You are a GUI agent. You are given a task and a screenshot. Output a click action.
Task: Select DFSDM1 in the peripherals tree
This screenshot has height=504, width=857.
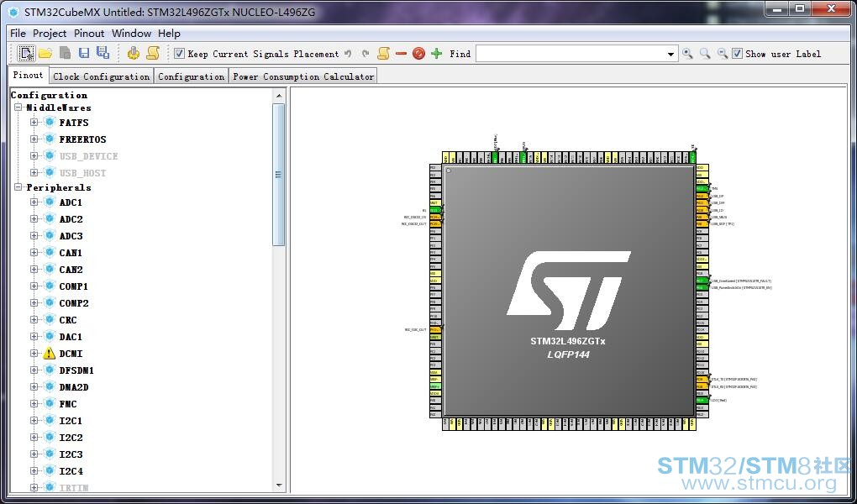76,370
